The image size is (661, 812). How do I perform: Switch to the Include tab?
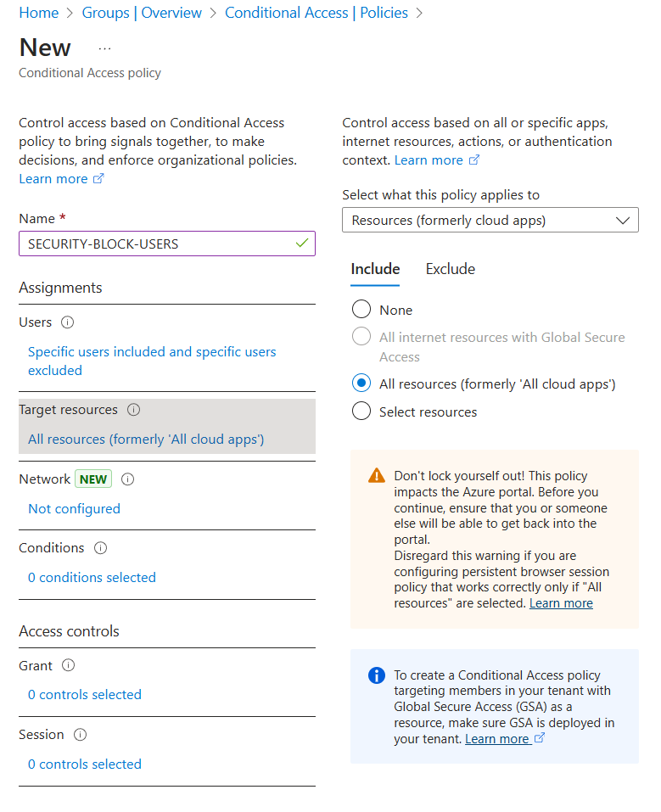click(x=375, y=269)
